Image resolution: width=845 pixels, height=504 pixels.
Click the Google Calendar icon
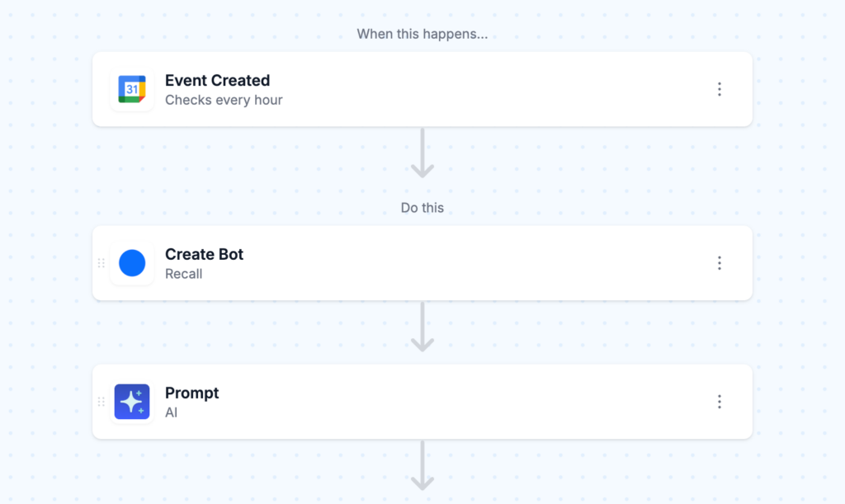tap(132, 89)
